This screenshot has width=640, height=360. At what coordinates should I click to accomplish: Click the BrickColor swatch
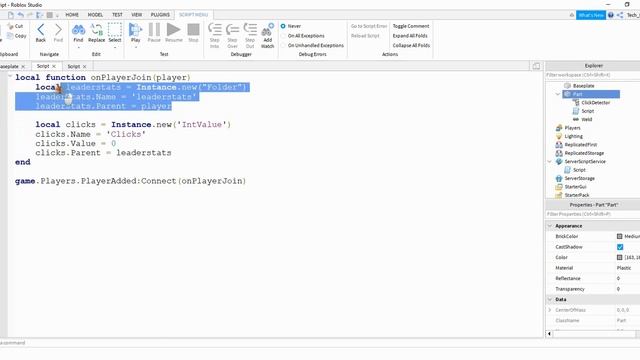pos(620,236)
